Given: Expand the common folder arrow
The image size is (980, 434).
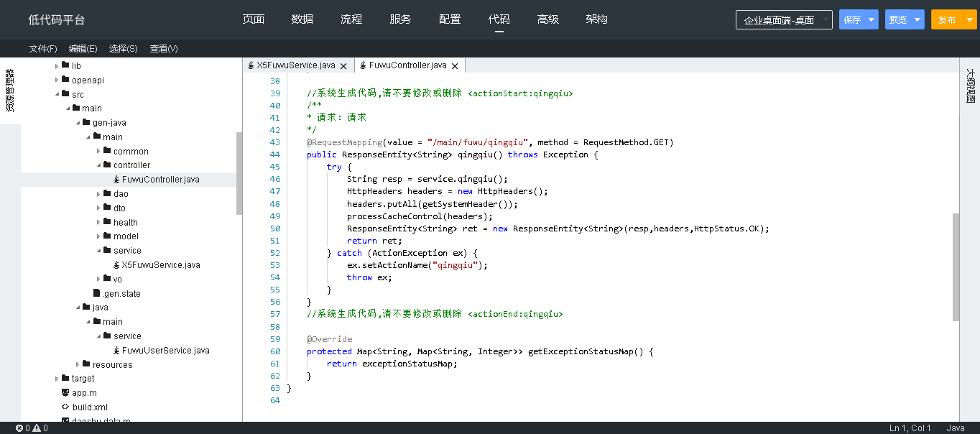Looking at the screenshot, I should click(x=98, y=152).
